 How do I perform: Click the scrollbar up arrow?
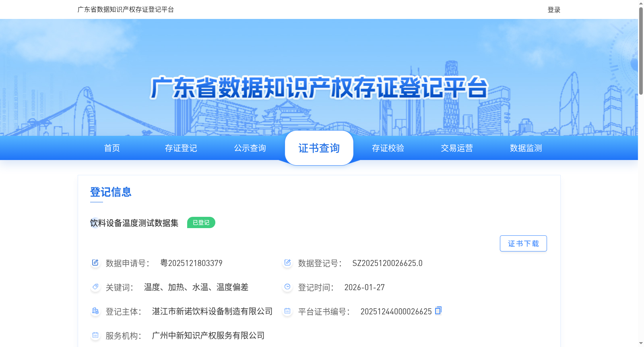click(x=641, y=3)
